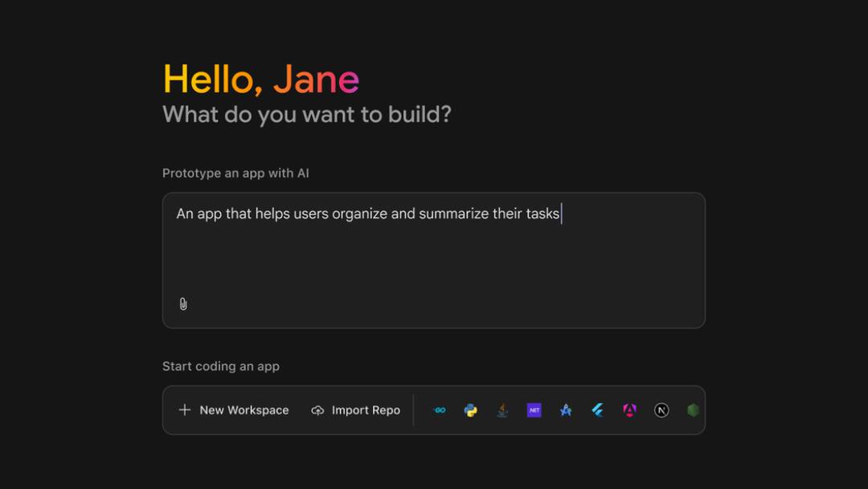The height and width of the screenshot is (489, 868).
Task: Click the cloud upload icon for Import Repo
Action: point(317,410)
